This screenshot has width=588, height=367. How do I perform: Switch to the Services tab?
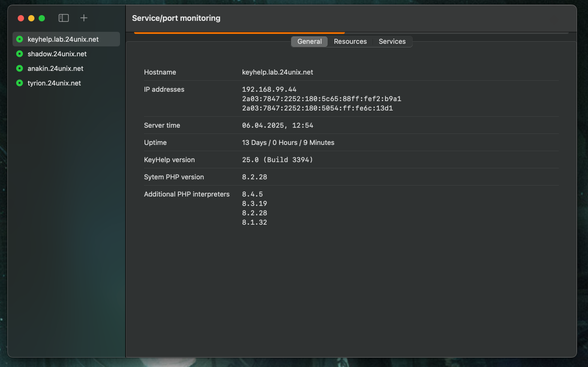click(x=392, y=42)
